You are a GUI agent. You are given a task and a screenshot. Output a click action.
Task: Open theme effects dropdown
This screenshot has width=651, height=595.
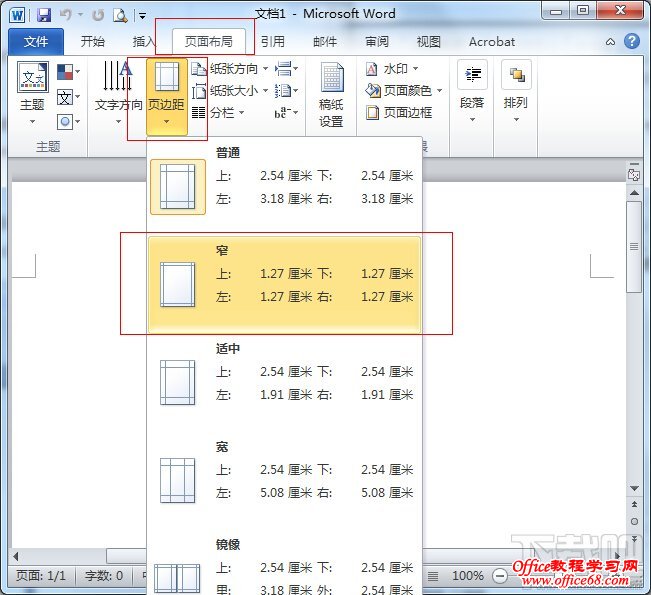pyautogui.click(x=68, y=122)
